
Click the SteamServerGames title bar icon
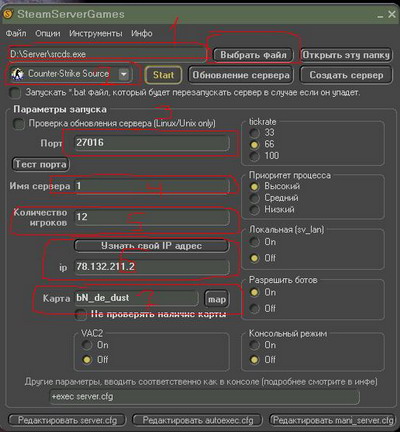point(7,14)
